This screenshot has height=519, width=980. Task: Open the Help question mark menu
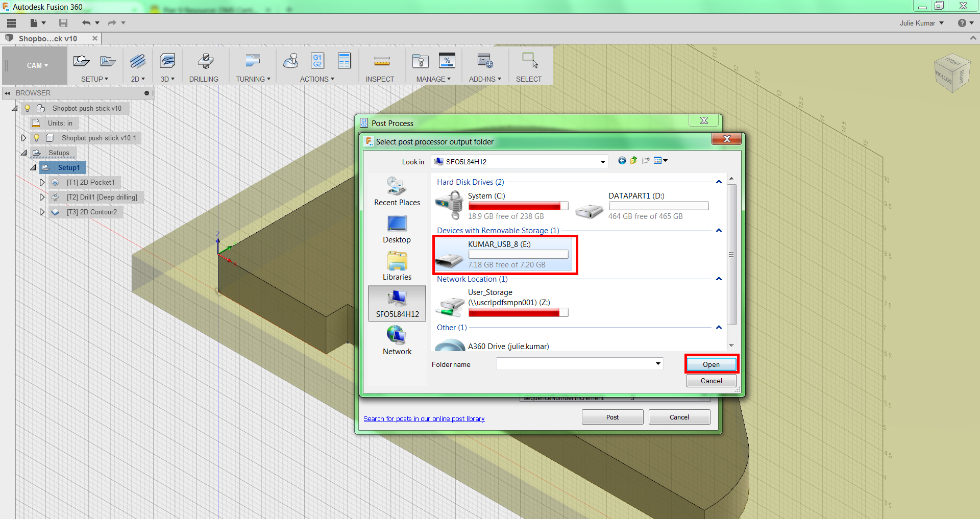coord(966,23)
